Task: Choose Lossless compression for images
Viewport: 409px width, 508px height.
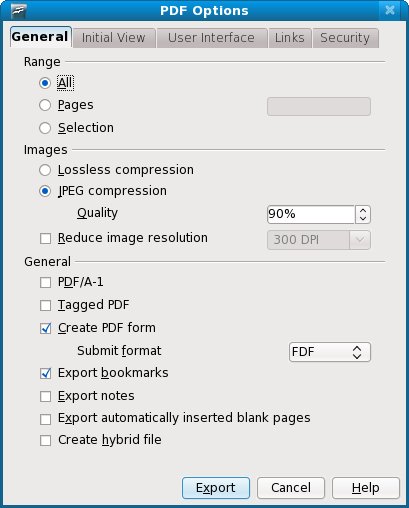Action: (45, 170)
